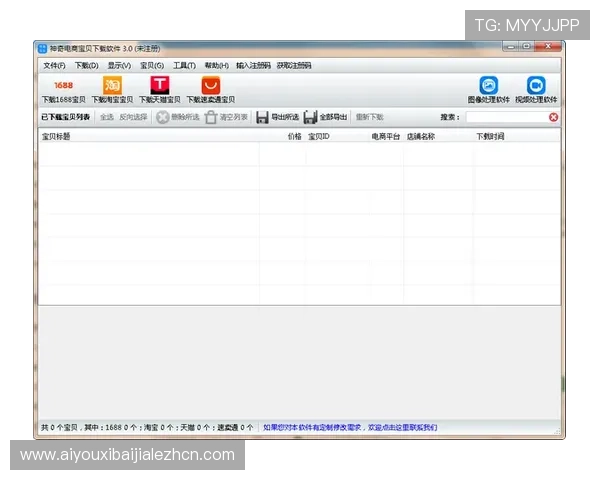Click the 下载速卖通宝贝 AliExpress icon
The width and height of the screenshot is (600, 480).
tap(210, 86)
